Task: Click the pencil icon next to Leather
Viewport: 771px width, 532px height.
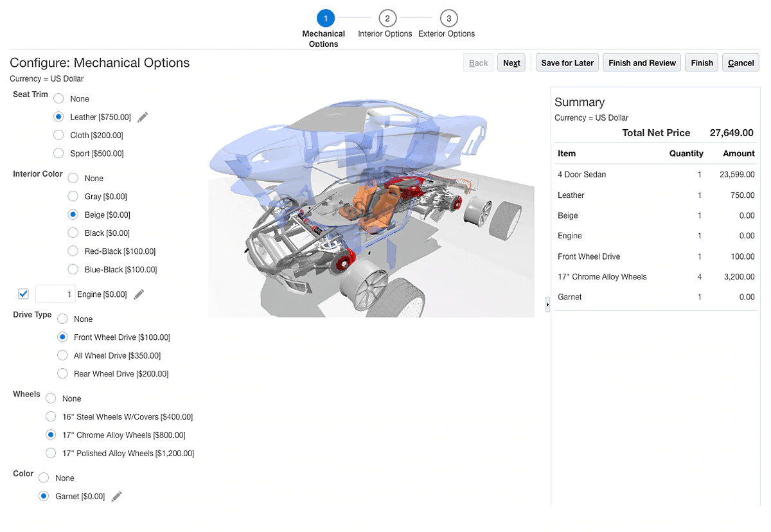Action: tap(143, 117)
